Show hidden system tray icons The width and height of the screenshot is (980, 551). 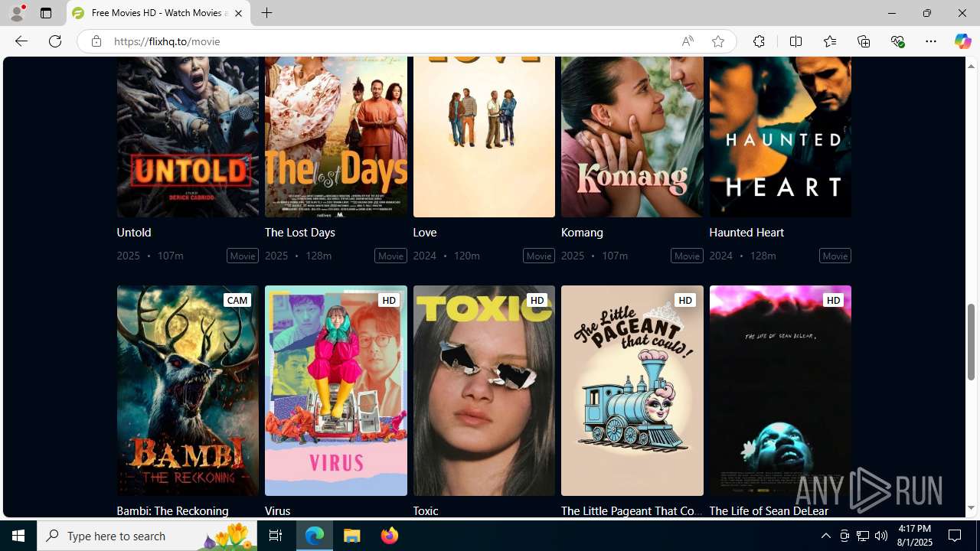(x=825, y=536)
